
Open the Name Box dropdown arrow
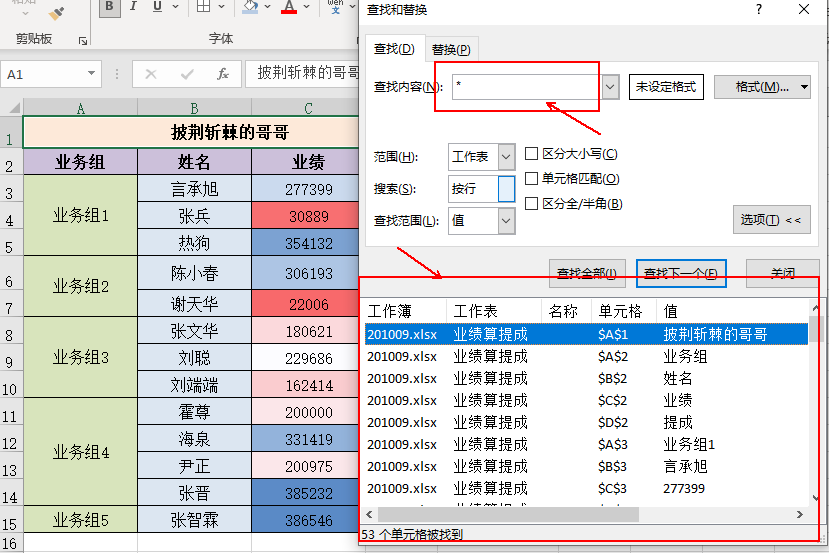[91, 73]
